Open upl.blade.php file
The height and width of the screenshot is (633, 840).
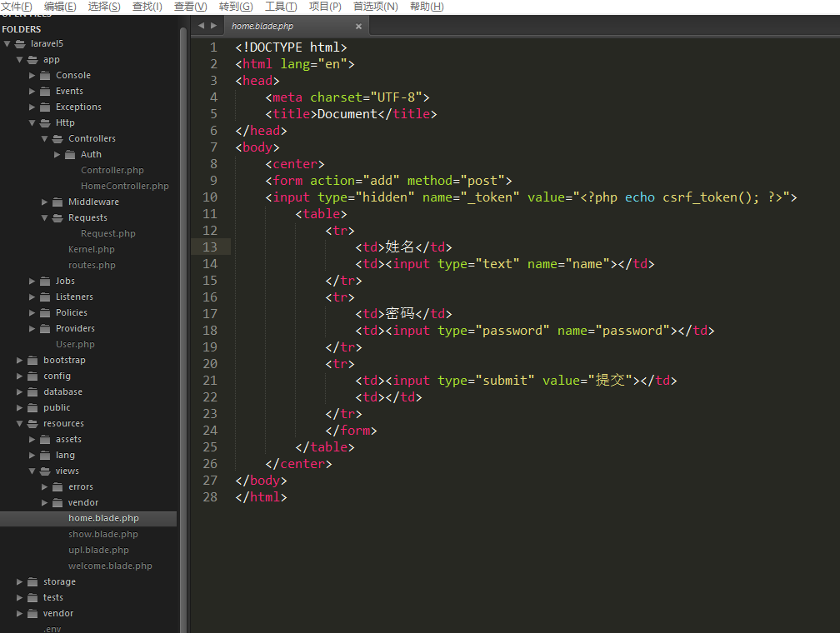tap(98, 550)
